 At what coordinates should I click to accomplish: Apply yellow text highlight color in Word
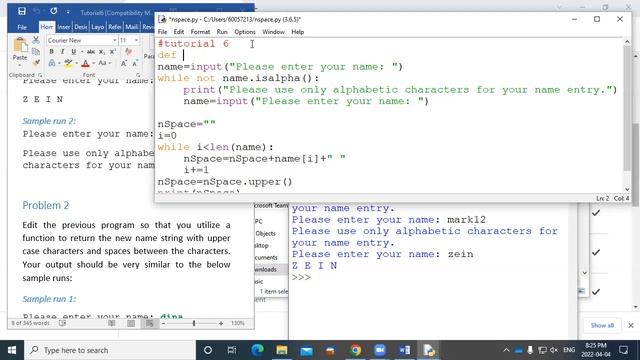click(68, 63)
